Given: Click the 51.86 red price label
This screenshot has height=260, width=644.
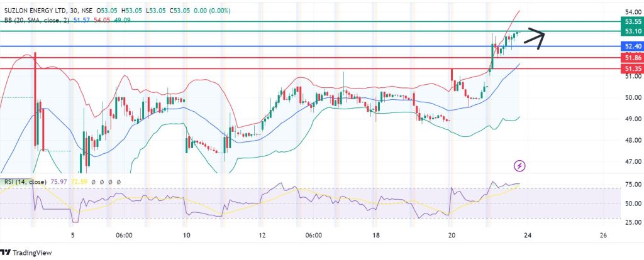Looking at the screenshot, I should point(633,58).
